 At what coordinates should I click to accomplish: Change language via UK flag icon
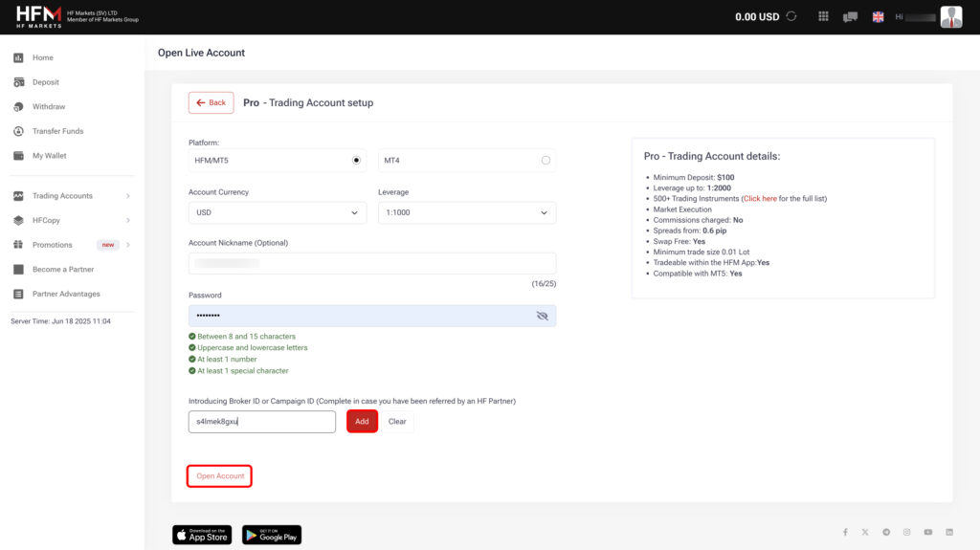[x=879, y=17]
